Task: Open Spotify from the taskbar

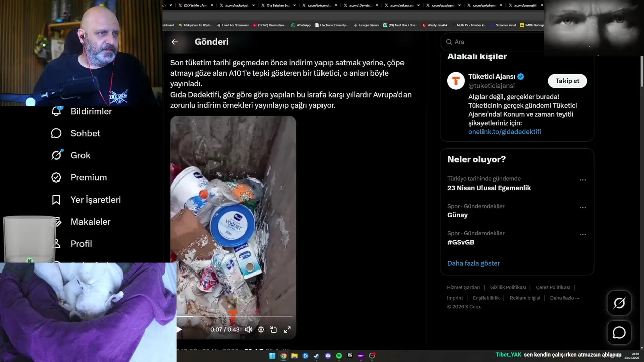Action: click(339, 356)
